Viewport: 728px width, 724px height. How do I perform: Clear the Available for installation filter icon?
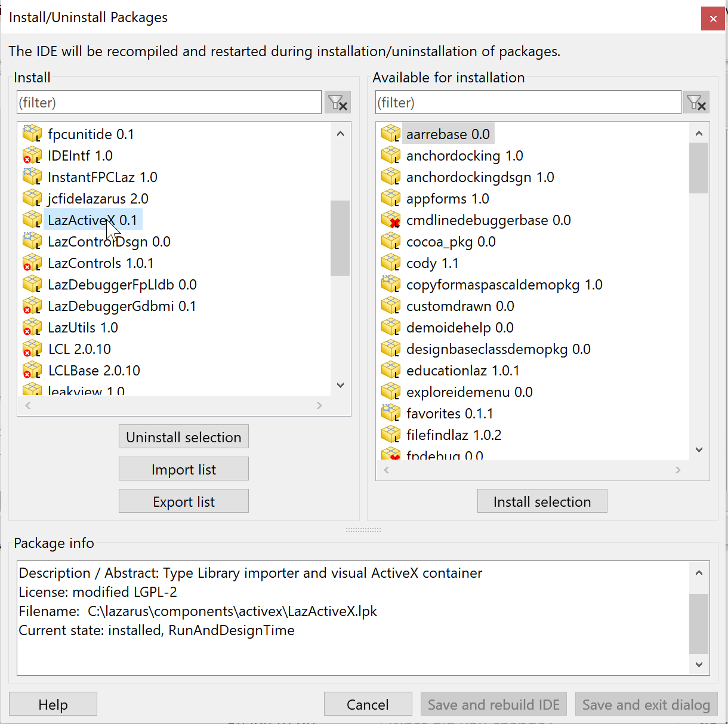click(696, 103)
